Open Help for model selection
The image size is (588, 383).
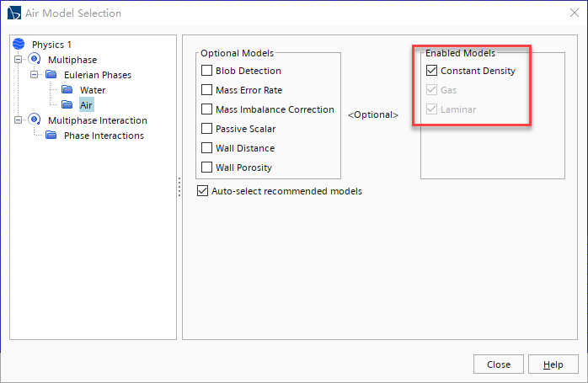[x=553, y=364]
